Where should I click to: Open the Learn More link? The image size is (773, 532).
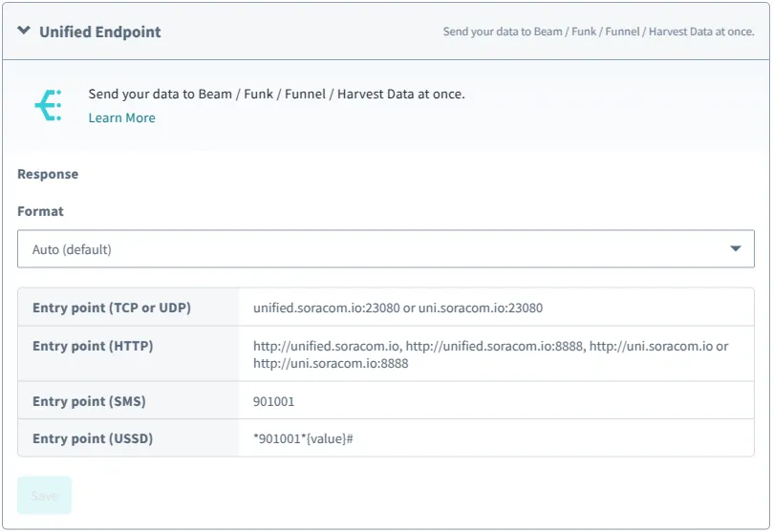click(x=121, y=117)
